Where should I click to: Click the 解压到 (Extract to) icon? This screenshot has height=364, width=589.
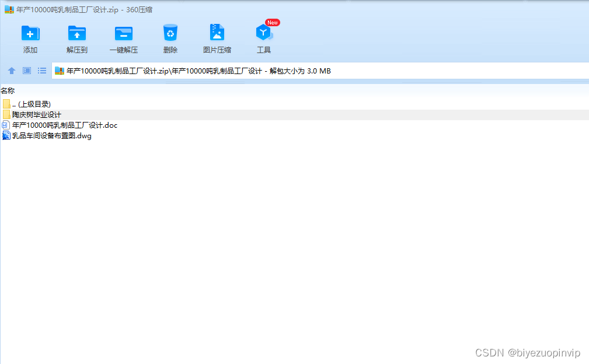coord(77,33)
